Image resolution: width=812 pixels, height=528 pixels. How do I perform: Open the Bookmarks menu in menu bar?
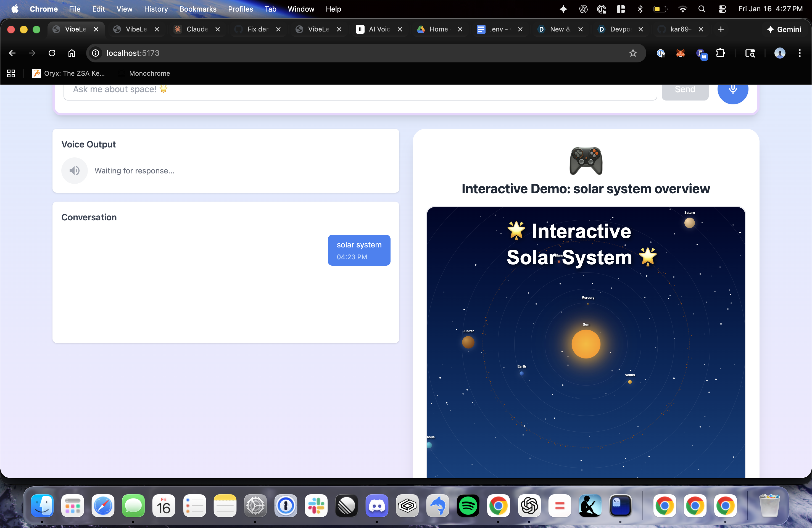click(198, 9)
